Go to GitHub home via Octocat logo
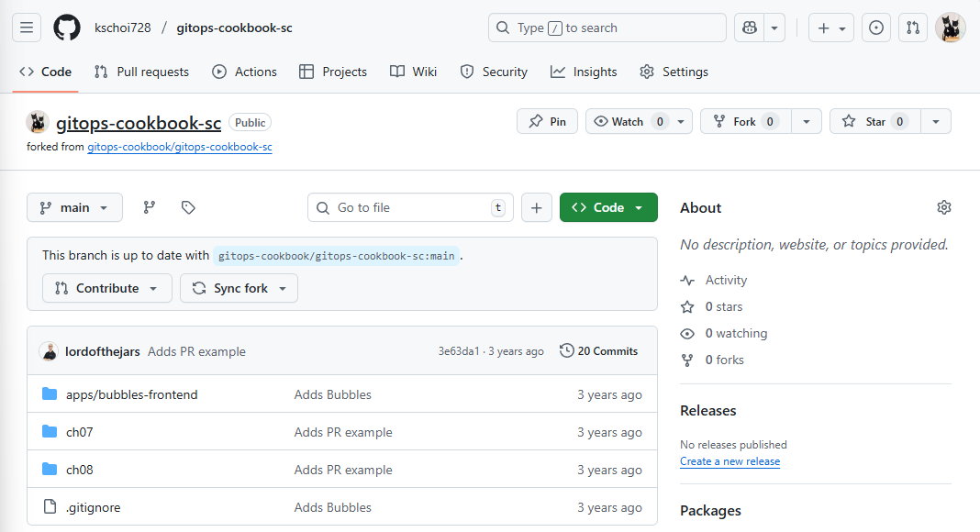Screen dimensions: 980x532 tap(67, 28)
